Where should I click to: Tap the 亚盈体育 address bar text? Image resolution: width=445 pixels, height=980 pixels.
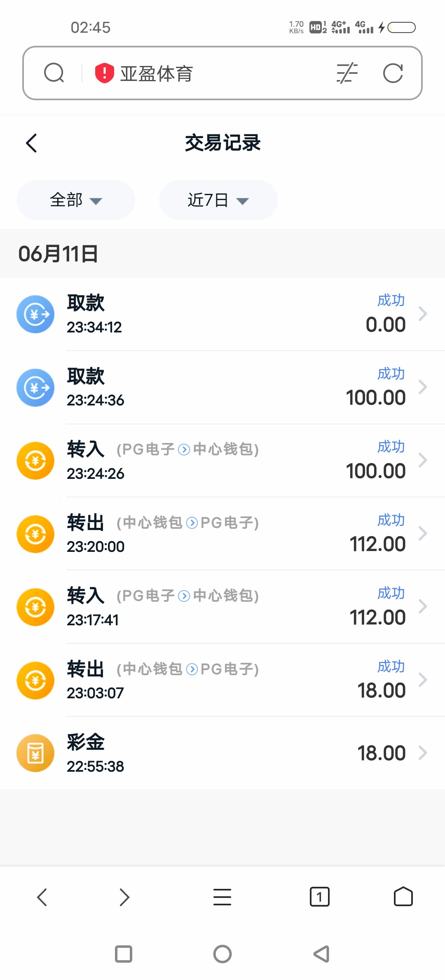(157, 73)
